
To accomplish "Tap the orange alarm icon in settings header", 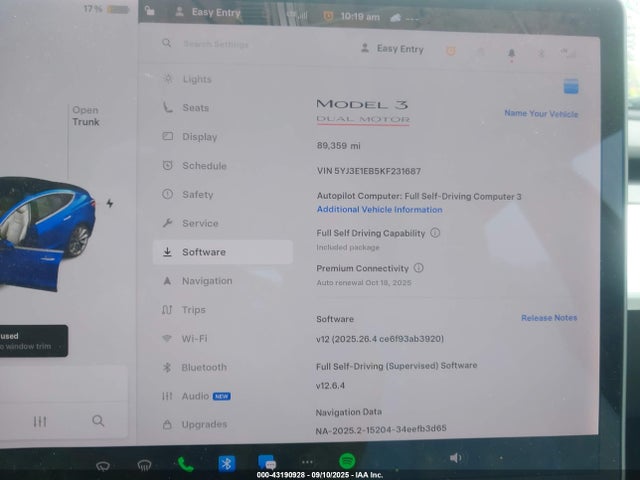I will point(451,51).
